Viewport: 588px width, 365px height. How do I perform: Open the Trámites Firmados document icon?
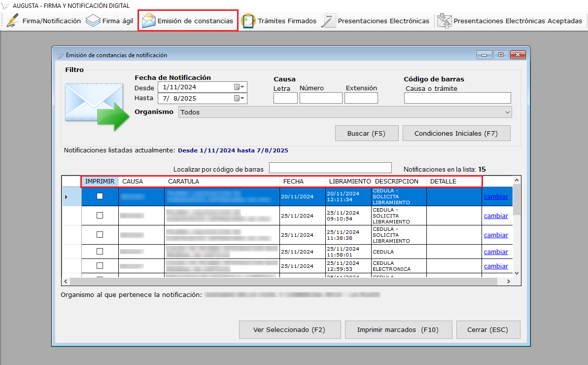(248, 21)
